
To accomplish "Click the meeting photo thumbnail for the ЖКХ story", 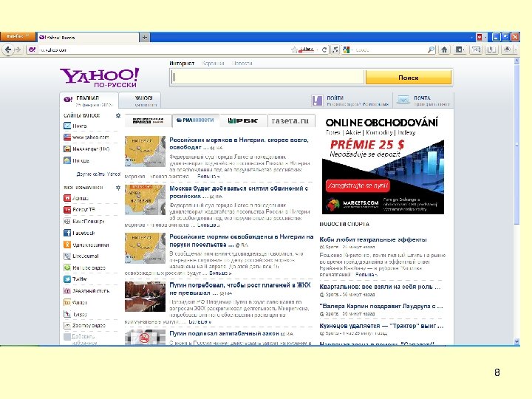I will [x=145, y=296].
